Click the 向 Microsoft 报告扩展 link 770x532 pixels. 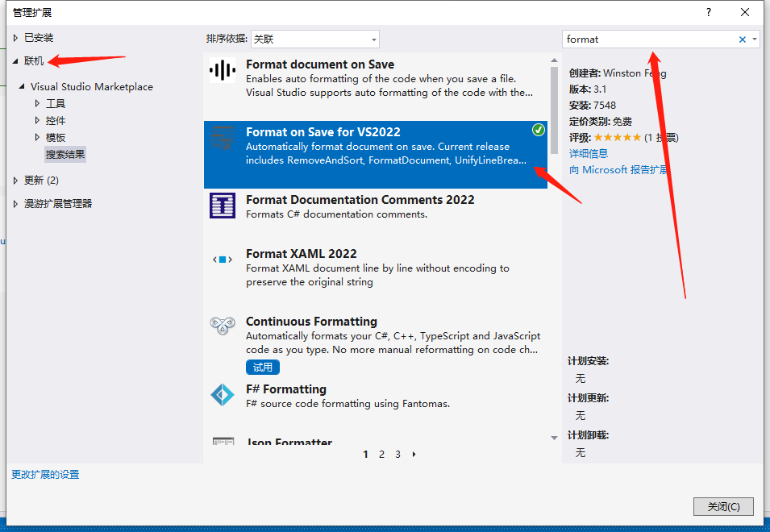[x=618, y=170]
